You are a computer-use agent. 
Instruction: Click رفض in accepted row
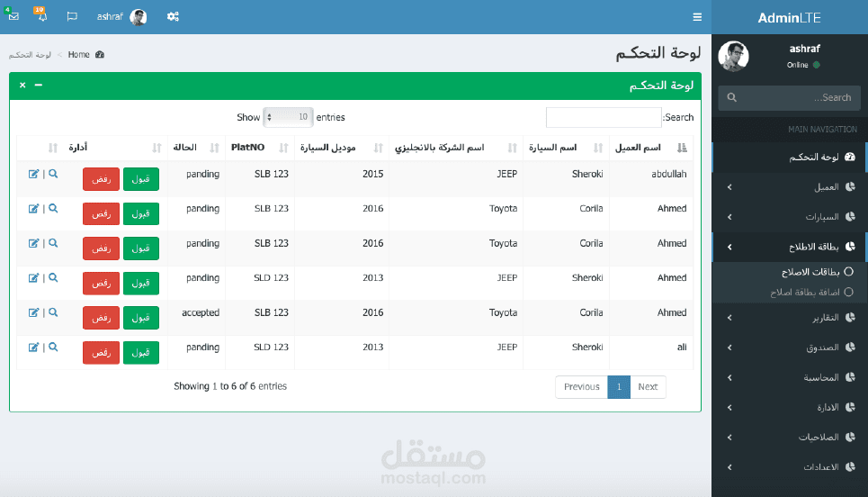[x=102, y=318]
